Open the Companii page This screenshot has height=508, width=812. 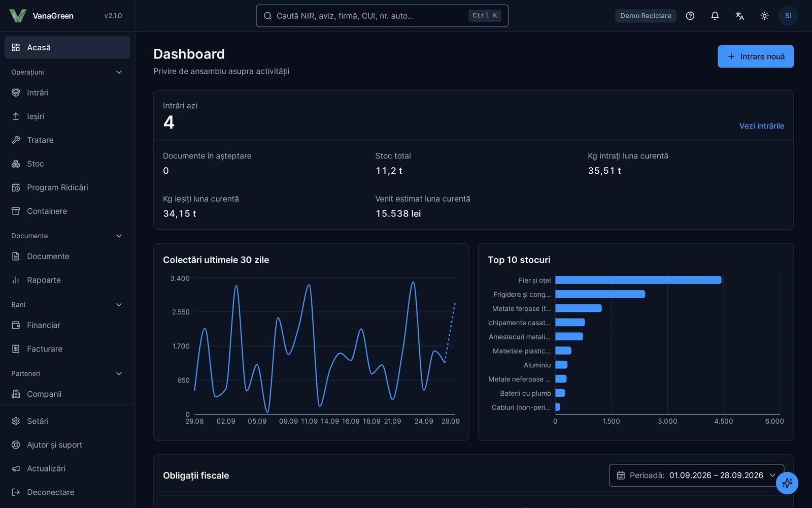(67, 394)
